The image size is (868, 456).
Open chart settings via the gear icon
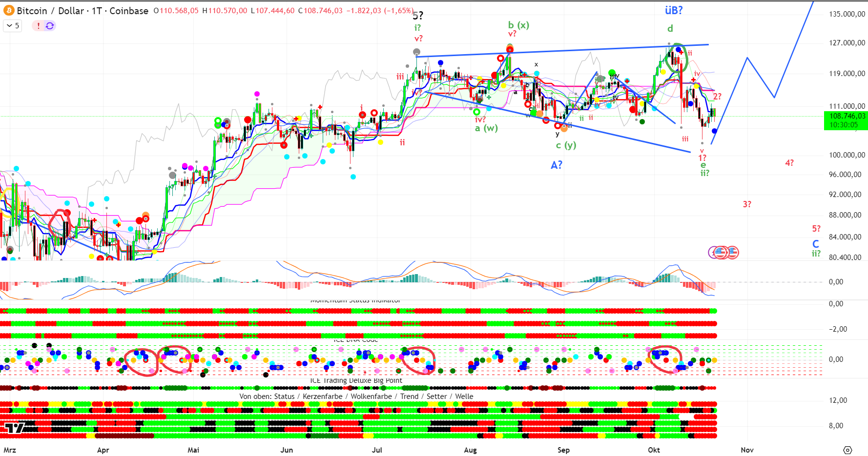[847, 450]
